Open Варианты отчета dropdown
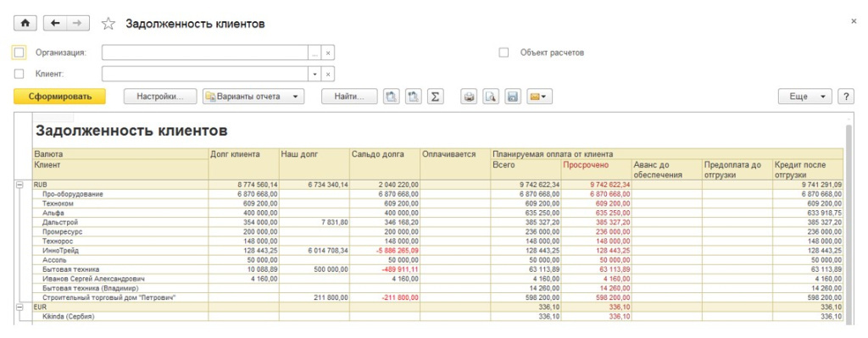This screenshot has height=338, width=868. pos(253,97)
